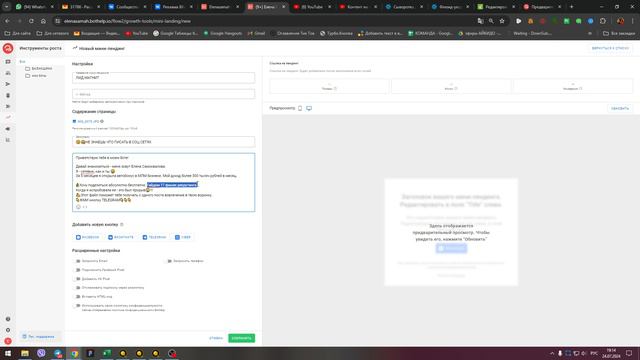
Task: Open the "Google Hangouts" bookmark
Action: click(223, 33)
